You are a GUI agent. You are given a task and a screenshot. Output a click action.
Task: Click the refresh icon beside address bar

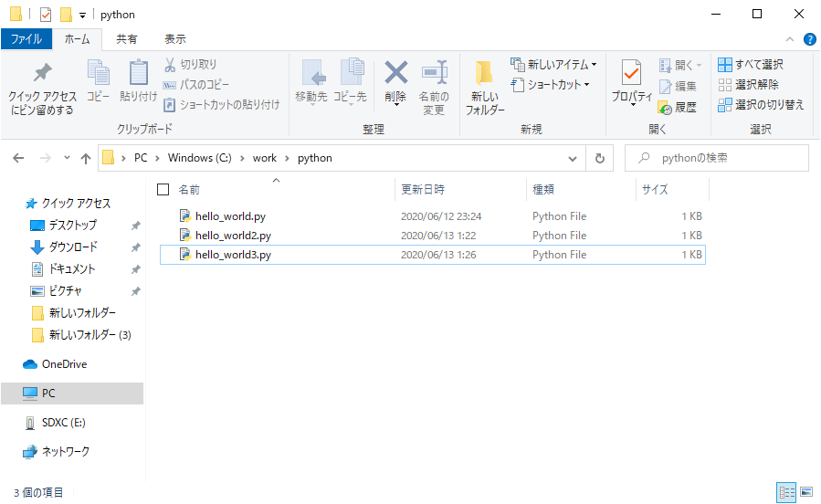pyautogui.click(x=599, y=158)
